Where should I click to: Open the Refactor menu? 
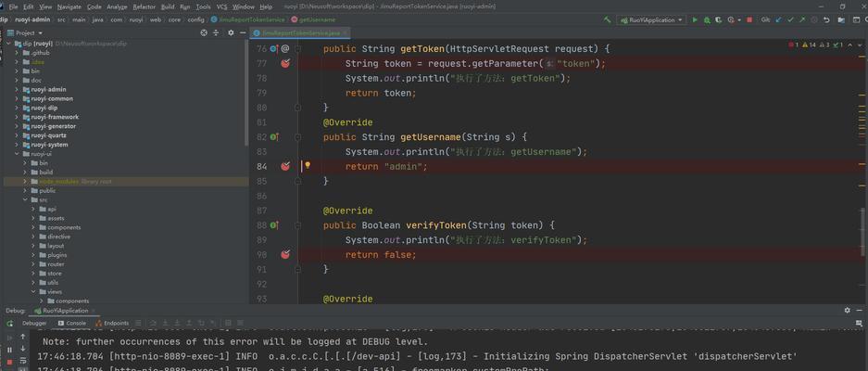click(x=144, y=6)
